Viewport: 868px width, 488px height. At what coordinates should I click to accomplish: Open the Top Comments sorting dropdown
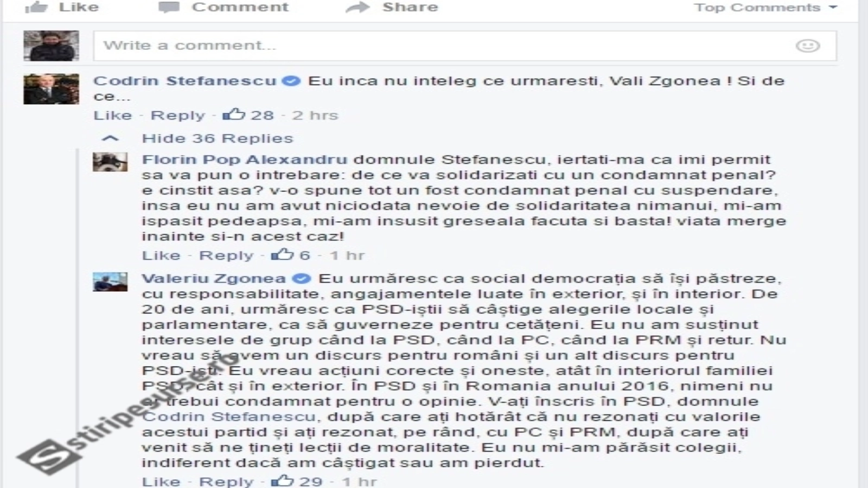(766, 8)
